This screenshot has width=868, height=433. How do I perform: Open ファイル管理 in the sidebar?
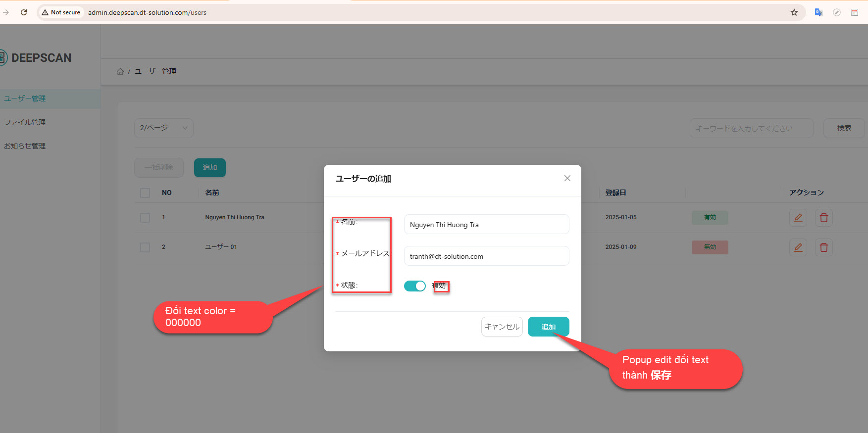[25, 122]
